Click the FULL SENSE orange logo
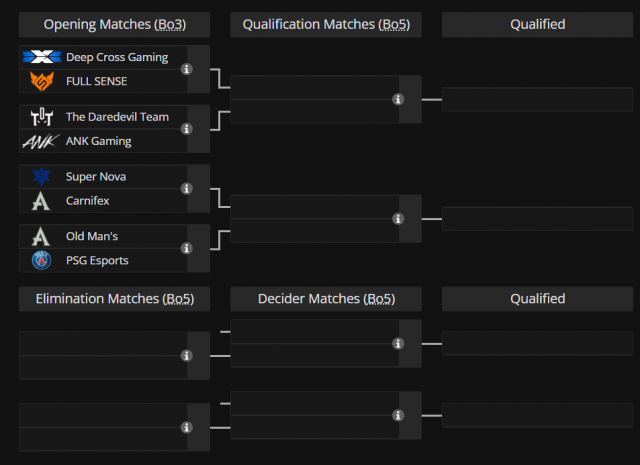640x465 pixels. (x=42, y=81)
